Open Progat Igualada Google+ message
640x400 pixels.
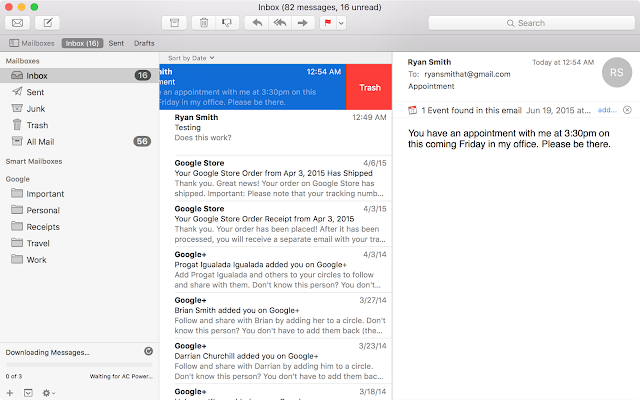coord(276,269)
